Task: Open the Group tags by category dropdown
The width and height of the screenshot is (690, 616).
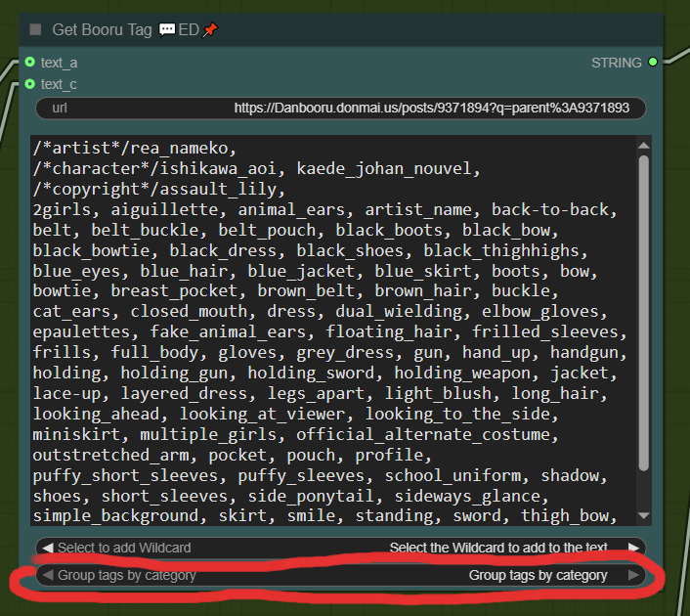Action: (340, 575)
